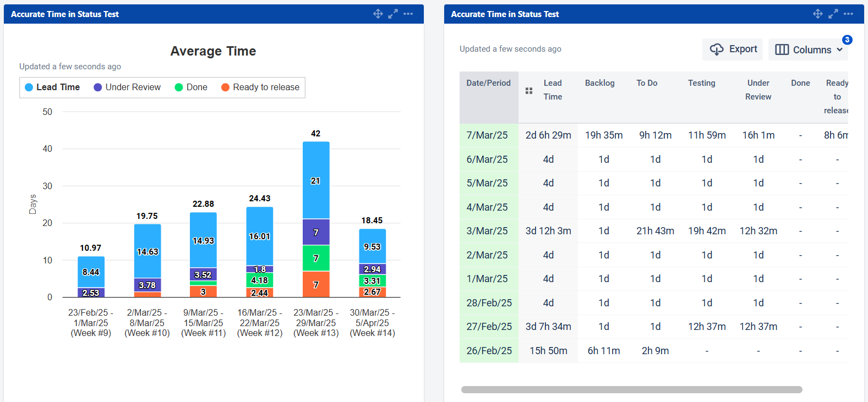Viewport: 868px width, 402px height.
Task: Click the table's horizontal scrollbar
Action: (x=631, y=389)
